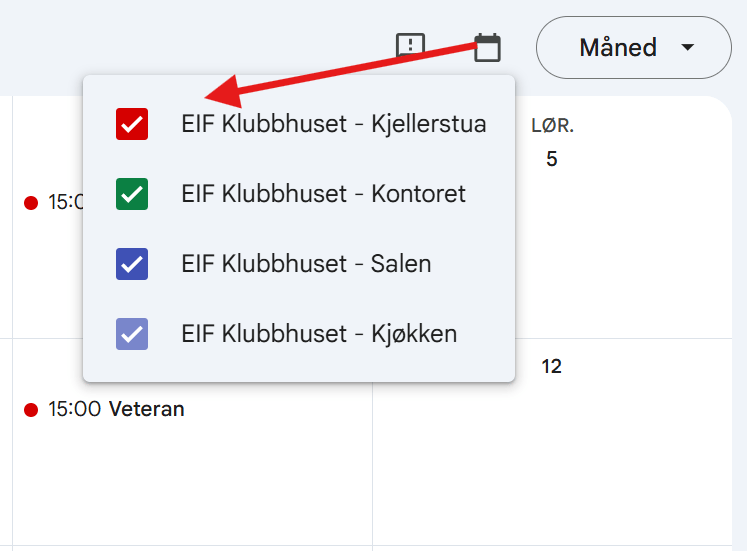Toggle the green Kontoret checkbox
This screenshot has height=551, width=747.
(x=132, y=194)
